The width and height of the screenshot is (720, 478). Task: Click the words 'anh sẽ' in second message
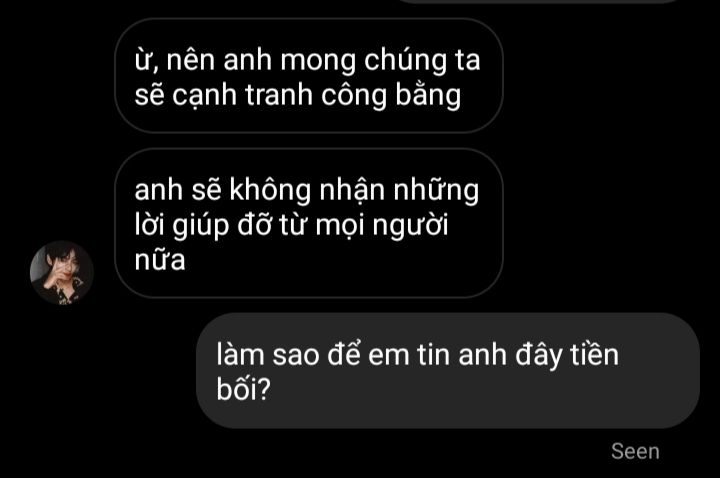178,190
